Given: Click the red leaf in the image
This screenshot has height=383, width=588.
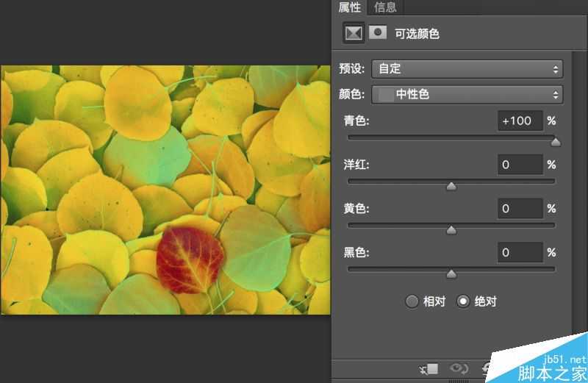Looking at the screenshot, I should (x=190, y=259).
